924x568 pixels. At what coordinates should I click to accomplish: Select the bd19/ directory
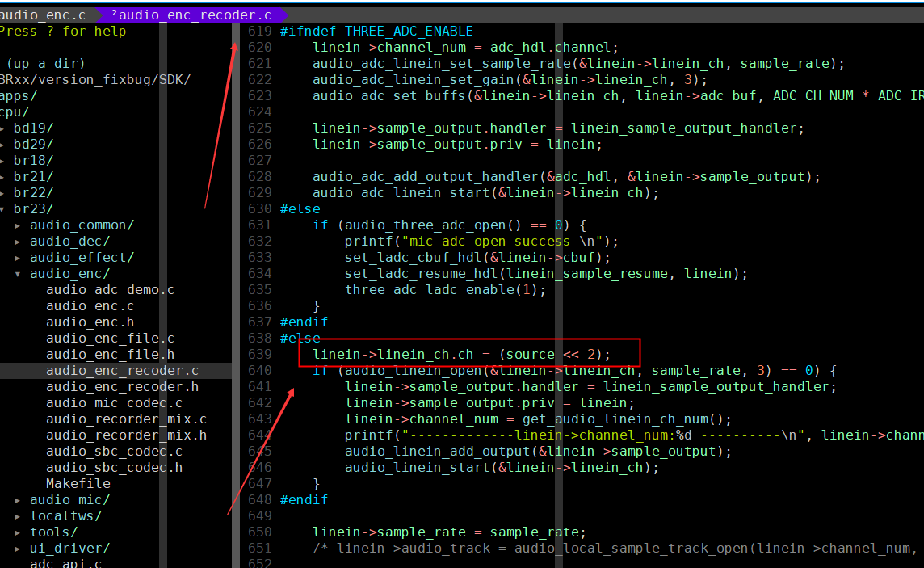point(34,128)
